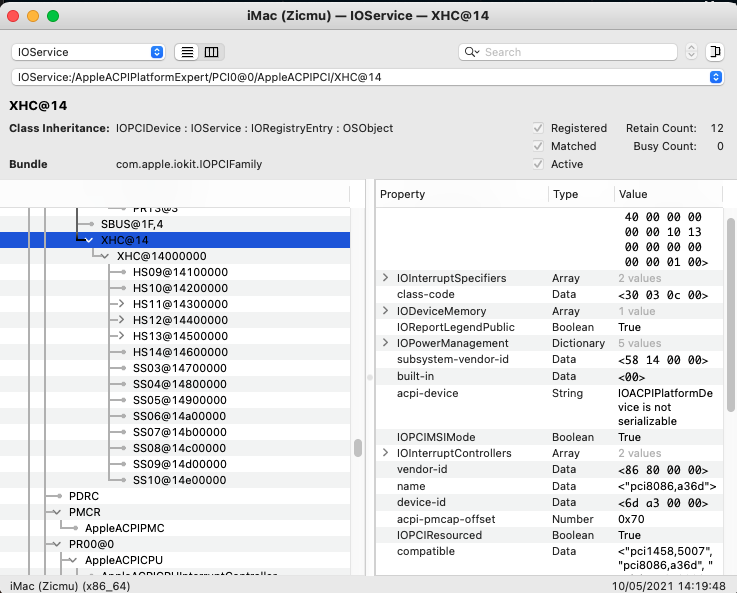Select the IOPCIMSIMode row
737x593 pixels.
click(x=549, y=437)
